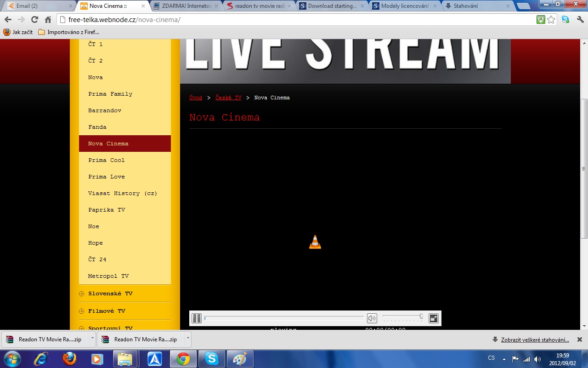Launch Firefox from the taskbar

click(x=69, y=359)
